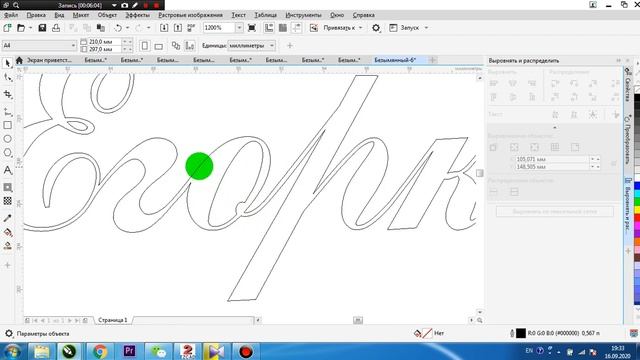
Task: Open the recording bar dropdown arrow
Action: [x=114, y=5]
